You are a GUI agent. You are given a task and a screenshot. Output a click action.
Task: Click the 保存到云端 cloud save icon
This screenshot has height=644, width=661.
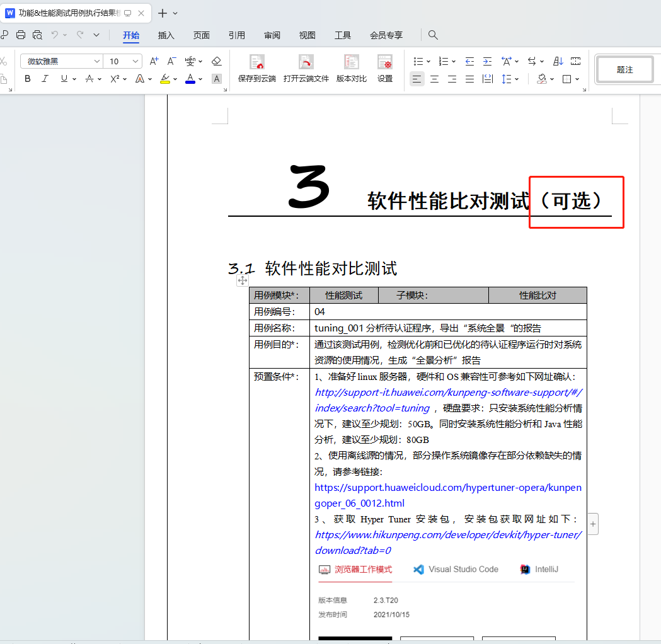point(256,69)
